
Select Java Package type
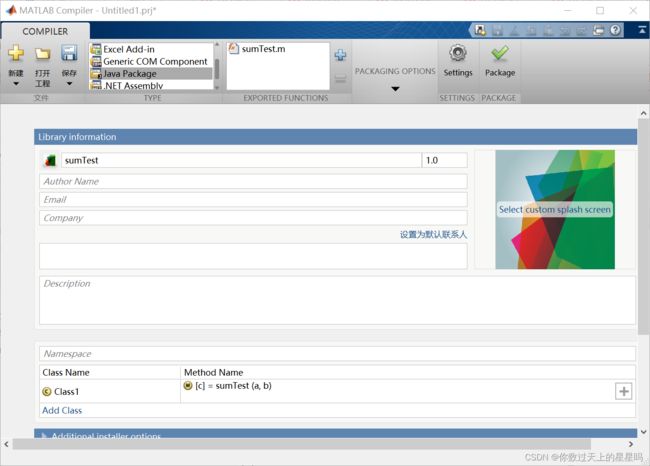tap(151, 73)
